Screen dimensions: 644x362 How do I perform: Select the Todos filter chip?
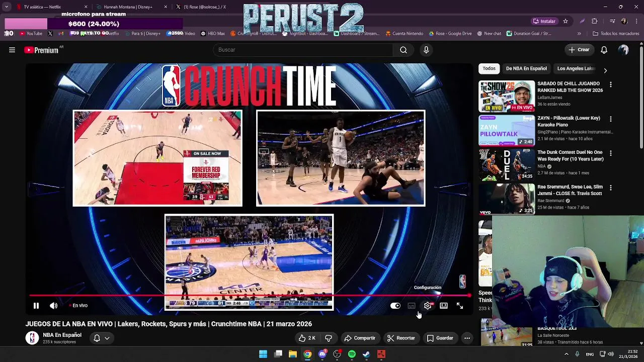click(x=489, y=68)
